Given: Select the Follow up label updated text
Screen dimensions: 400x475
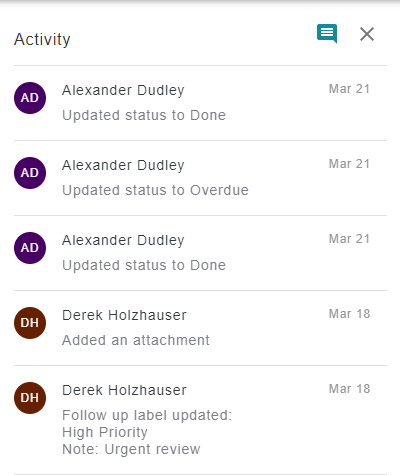Looking at the screenshot, I should point(147,415).
